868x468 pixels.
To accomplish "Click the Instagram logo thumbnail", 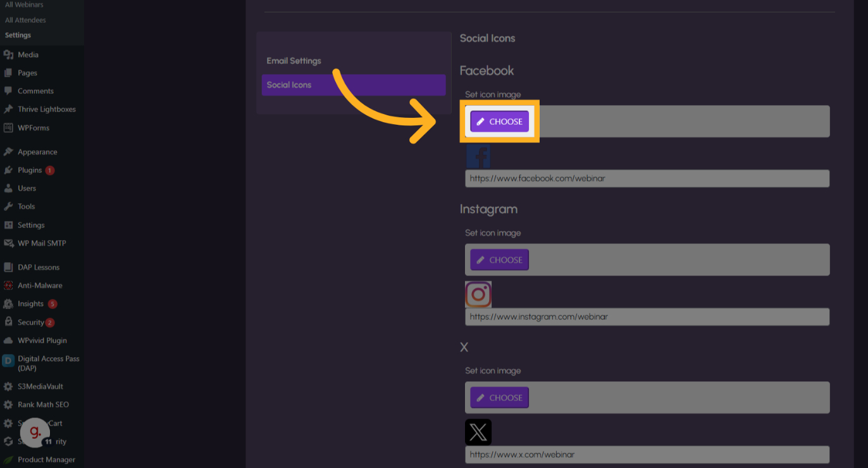I will coord(478,294).
